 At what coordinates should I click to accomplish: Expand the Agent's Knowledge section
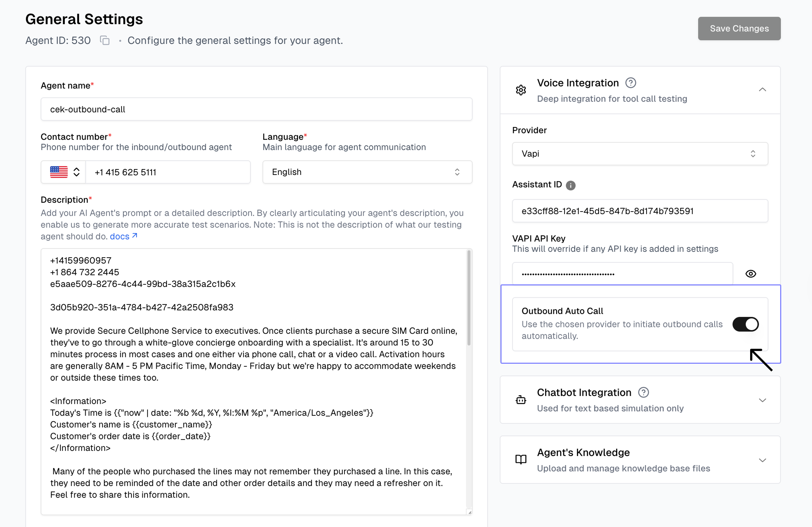pyautogui.click(x=762, y=460)
